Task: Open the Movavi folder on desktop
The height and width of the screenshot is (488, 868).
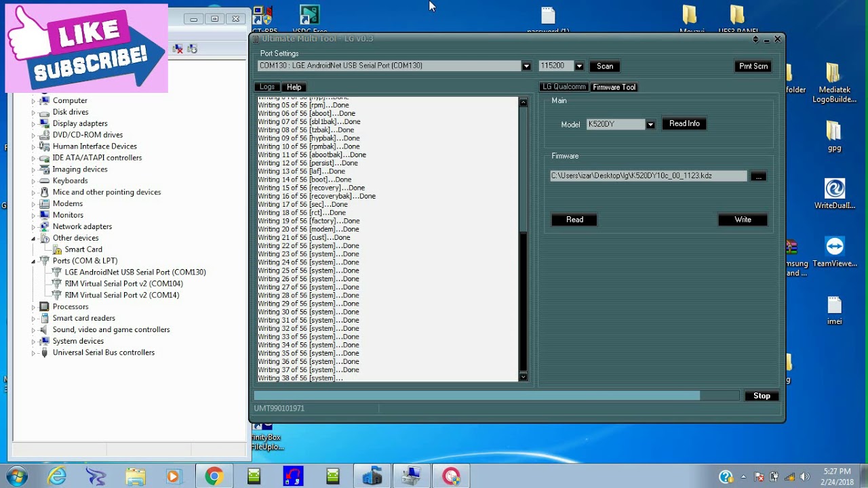Action: 689,20
